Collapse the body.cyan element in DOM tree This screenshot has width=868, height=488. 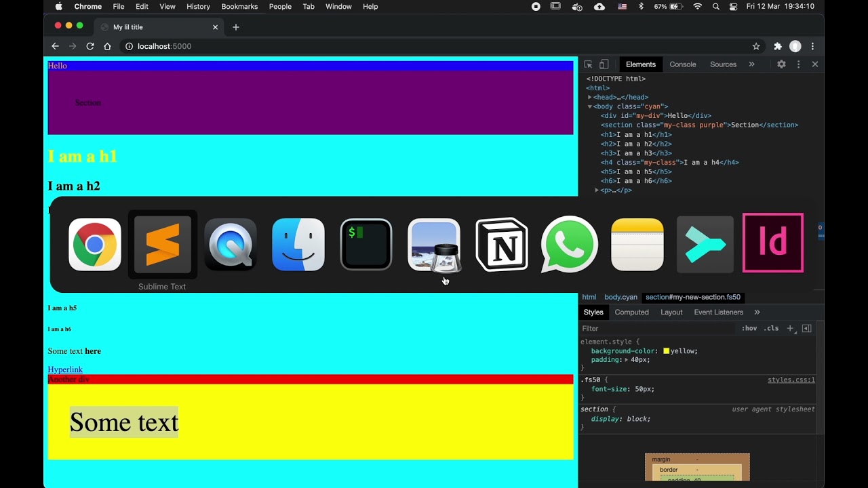click(590, 106)
